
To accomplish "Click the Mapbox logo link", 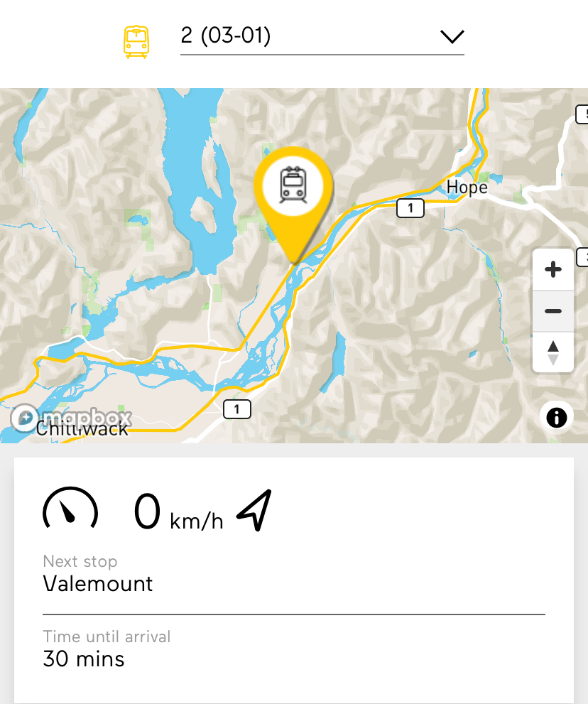I will pos(71,417).
